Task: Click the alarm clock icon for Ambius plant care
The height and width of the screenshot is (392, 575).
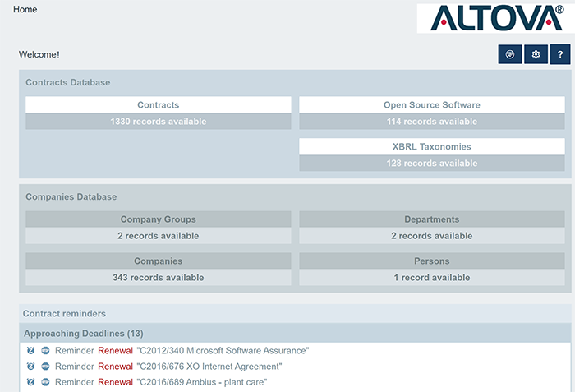Action: pos(31,382)
